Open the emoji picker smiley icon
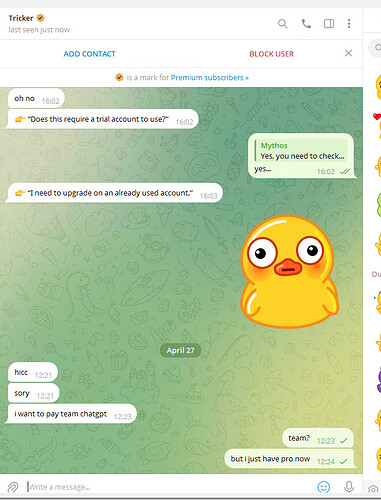The height and width of the screenshot is (500, 381). 323,487
